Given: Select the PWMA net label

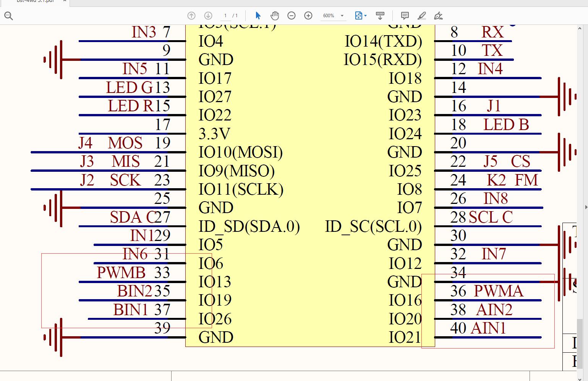Looking at the screenshot, I should [x=498, y=291].
